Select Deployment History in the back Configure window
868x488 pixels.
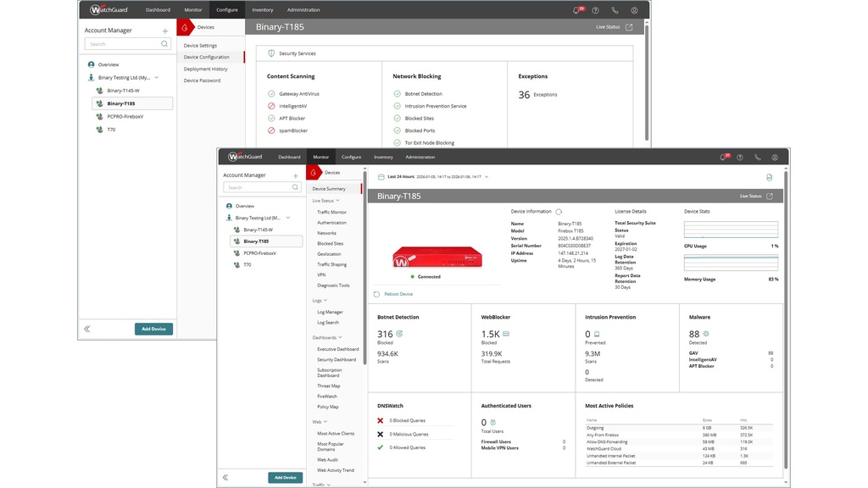click(x=205, y=69)
